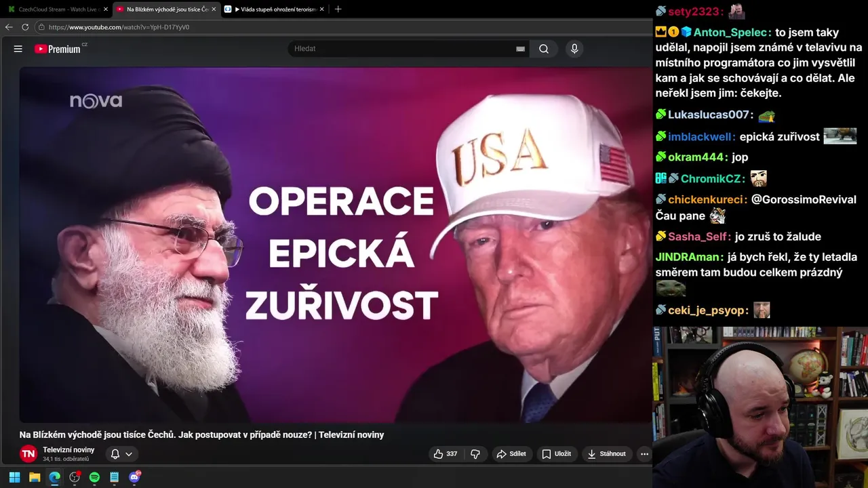Click username ceki_je_psyop in chat
This screenshot has width=868, height=488.
coord(705,310)
